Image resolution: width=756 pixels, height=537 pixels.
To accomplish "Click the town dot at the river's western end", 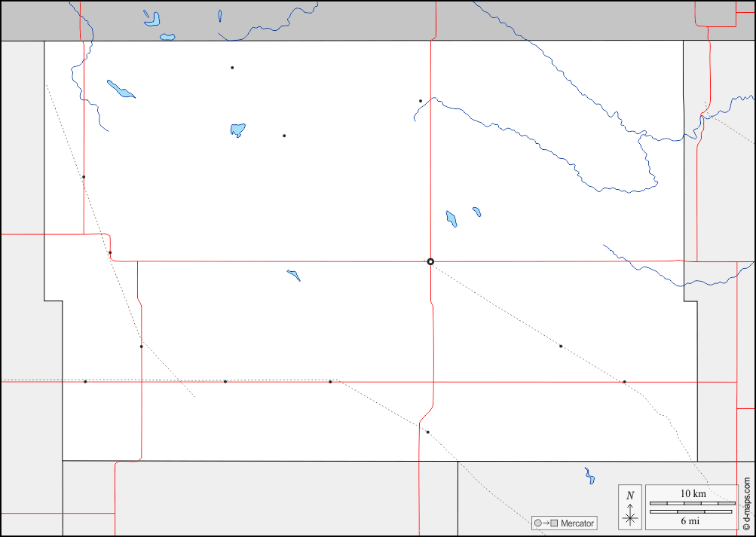I will [x=421, y=101].
